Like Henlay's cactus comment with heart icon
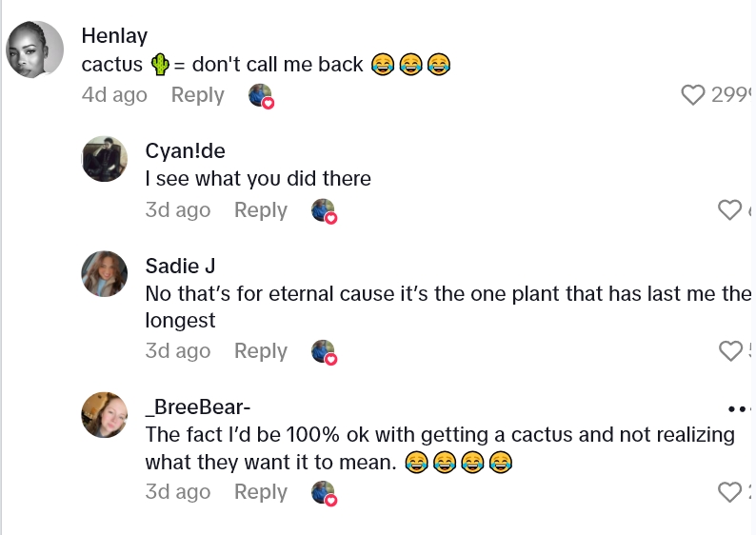Screen dimensions: 756x535 pyautogui.click(x=694, y=95)
